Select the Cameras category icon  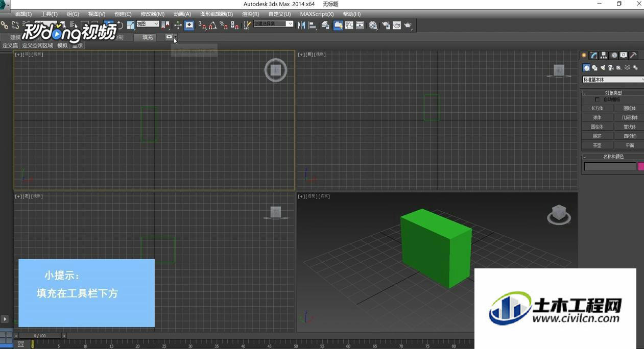pos(611,68)
